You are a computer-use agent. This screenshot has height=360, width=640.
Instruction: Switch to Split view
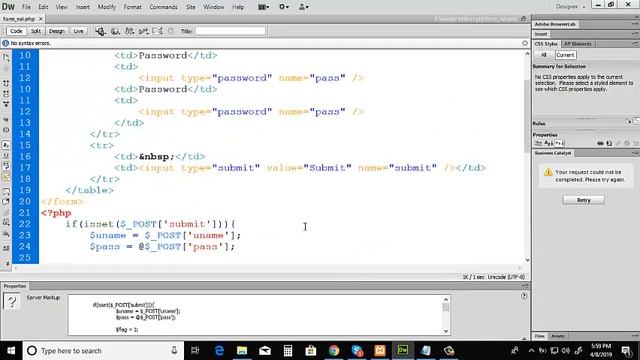click(x=36, y=31)
